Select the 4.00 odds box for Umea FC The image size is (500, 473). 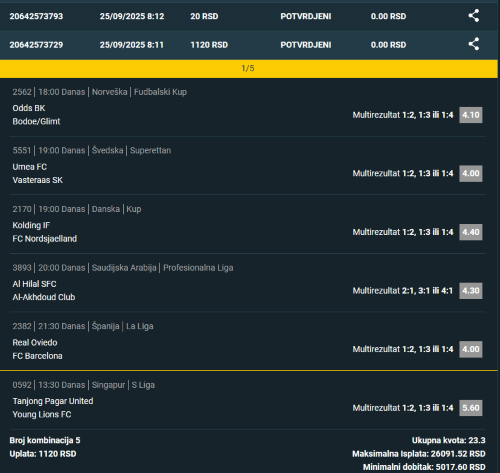point(471,173)
